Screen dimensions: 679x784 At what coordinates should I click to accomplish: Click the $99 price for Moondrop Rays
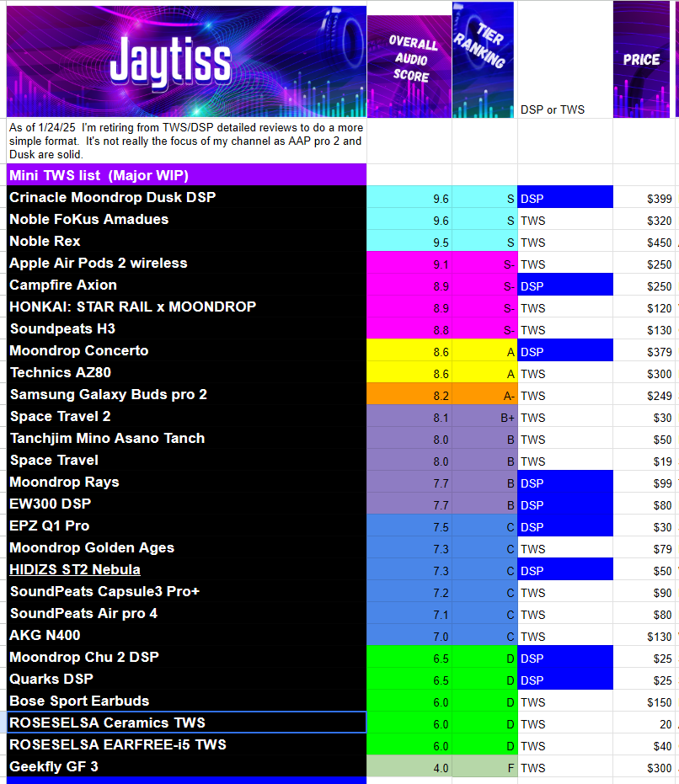pyautogui.click(x=644, y=482)
